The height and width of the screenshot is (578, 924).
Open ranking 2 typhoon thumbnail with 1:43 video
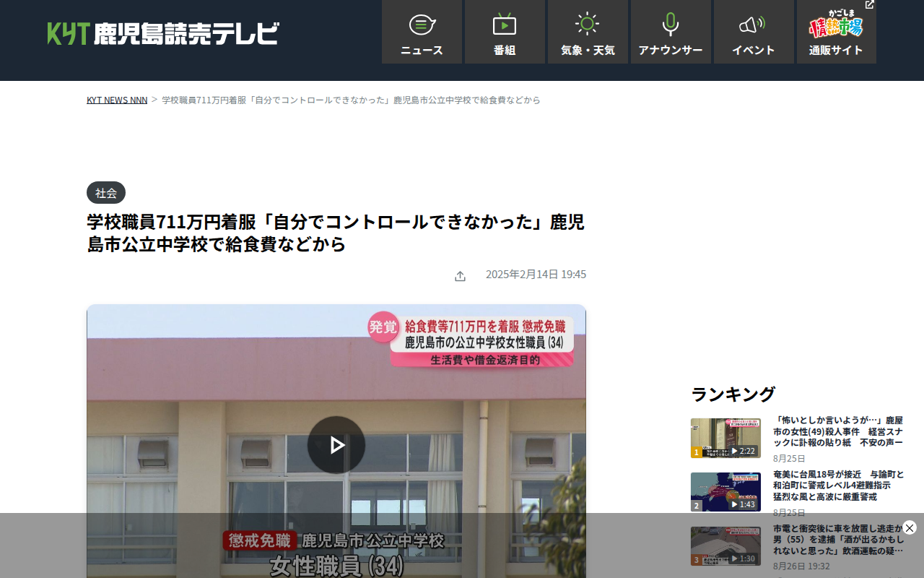tap(725, 492)
